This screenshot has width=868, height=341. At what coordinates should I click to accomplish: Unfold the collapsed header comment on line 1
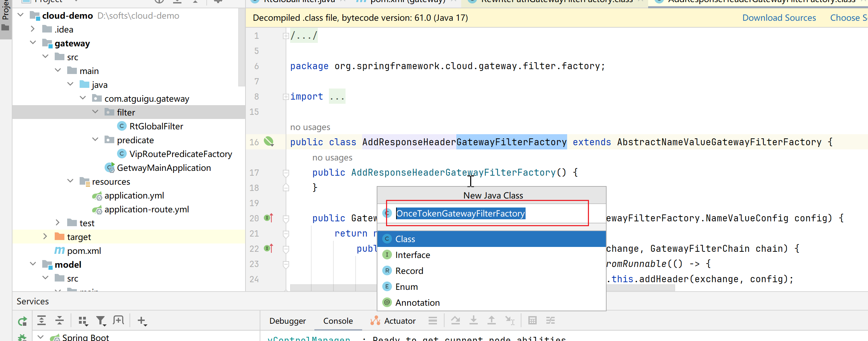pos(286,36)
